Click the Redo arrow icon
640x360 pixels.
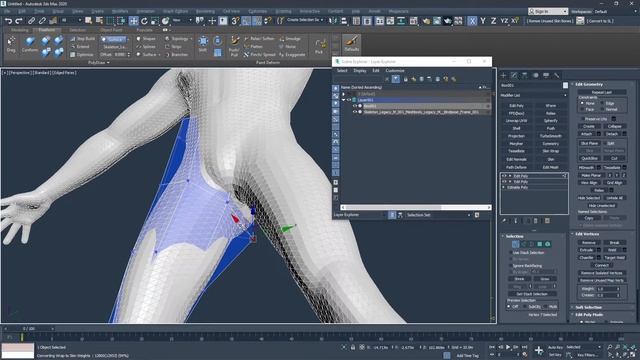19,20
